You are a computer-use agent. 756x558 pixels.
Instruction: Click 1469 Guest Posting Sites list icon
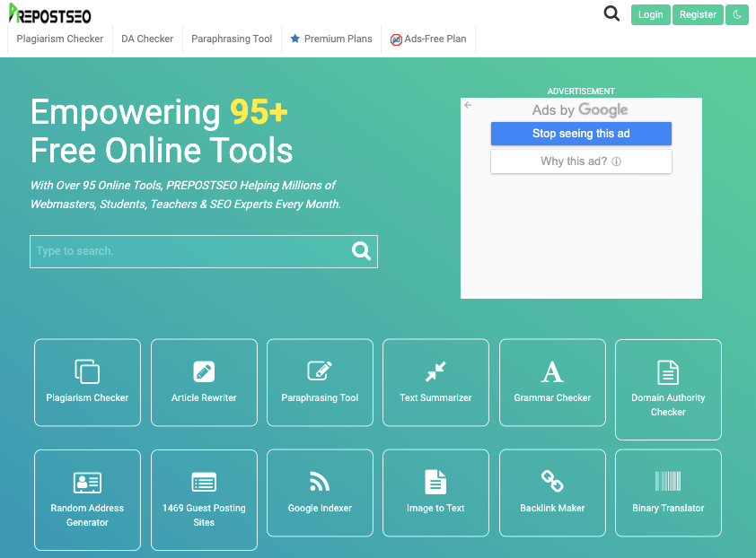tap(204, 483)
